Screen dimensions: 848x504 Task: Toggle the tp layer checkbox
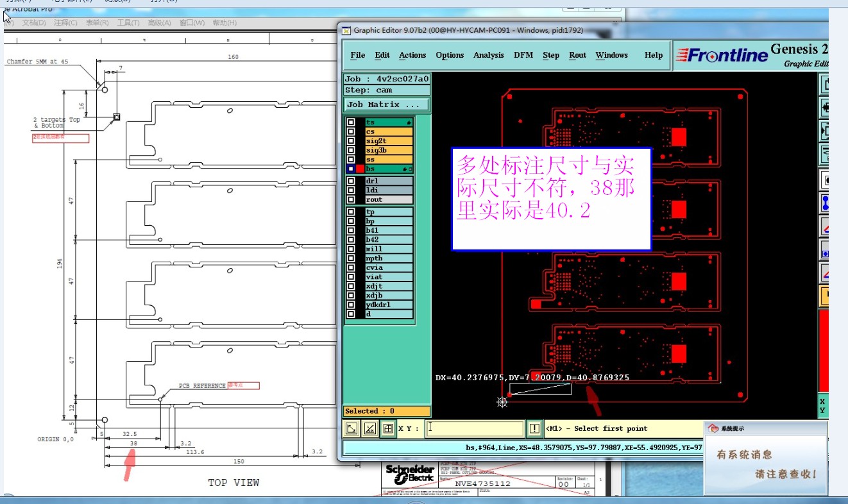[x=351, y=212]
